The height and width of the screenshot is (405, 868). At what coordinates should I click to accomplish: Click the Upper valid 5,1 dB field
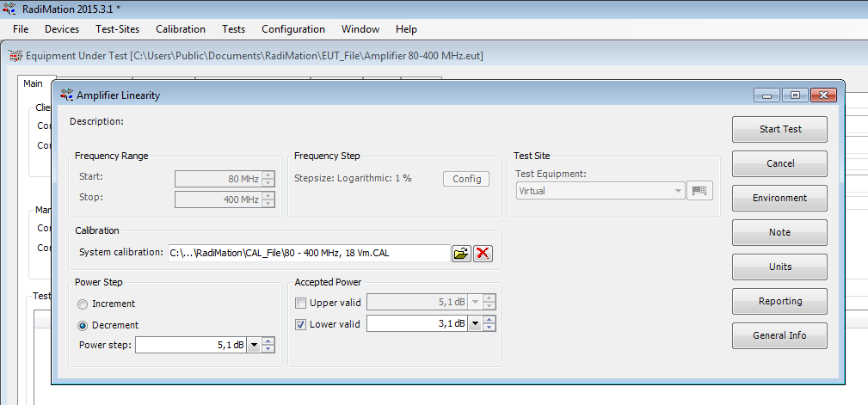417,303
